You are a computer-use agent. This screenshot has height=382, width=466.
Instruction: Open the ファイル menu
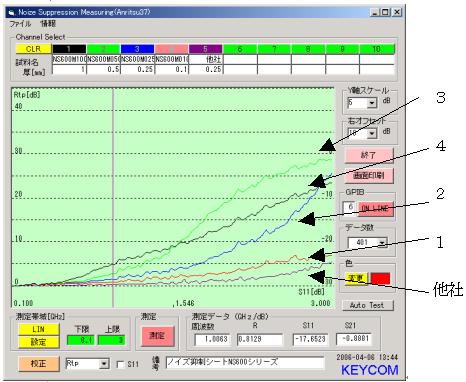pos(20,24)
